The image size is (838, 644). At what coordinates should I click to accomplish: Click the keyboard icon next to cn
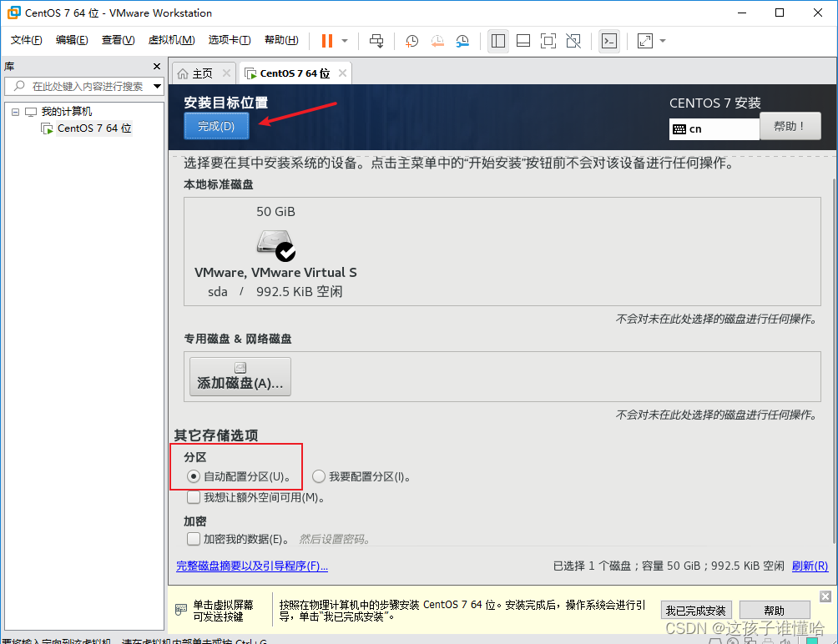[x=679, y=129]
